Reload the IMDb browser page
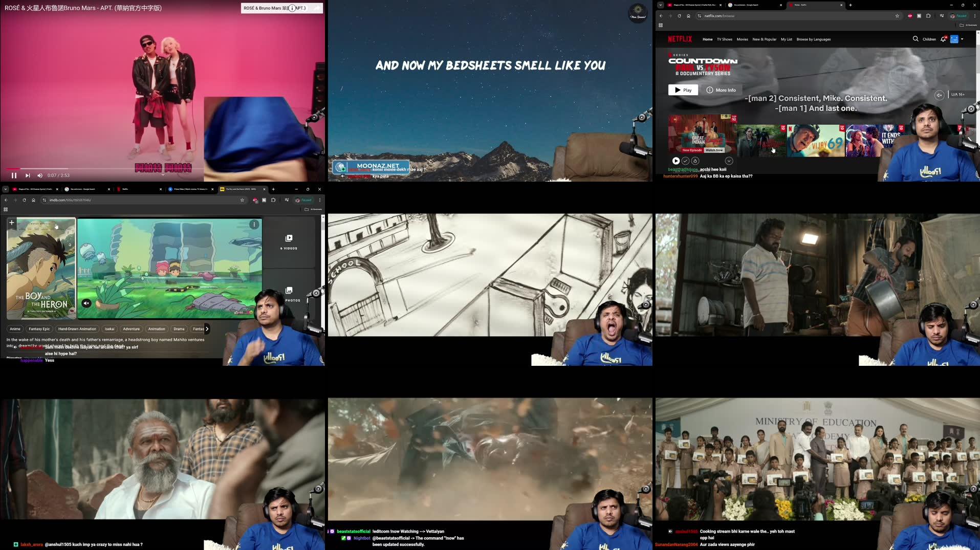The height and width of the screenshot is (550, 980). click(x=24, y=200)
